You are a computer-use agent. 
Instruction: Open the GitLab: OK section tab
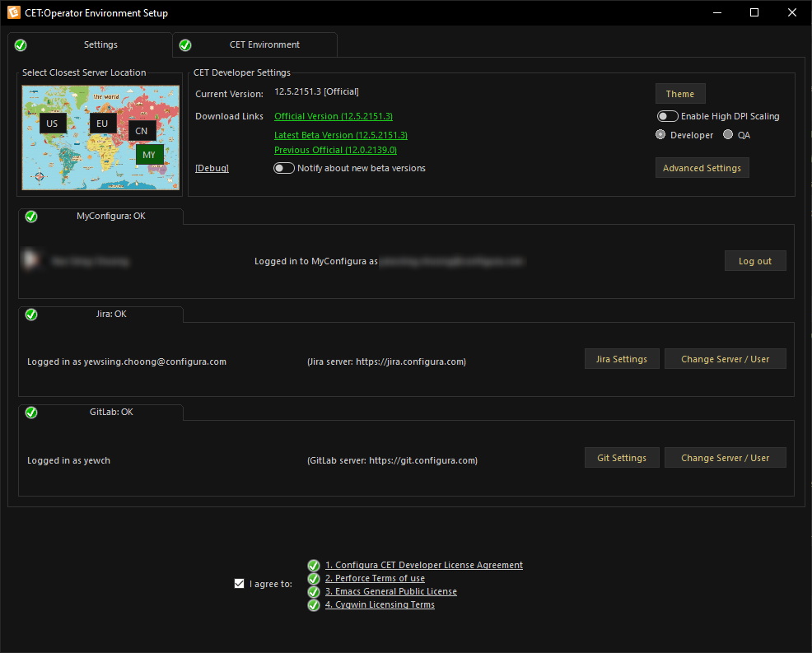(100, 413)
